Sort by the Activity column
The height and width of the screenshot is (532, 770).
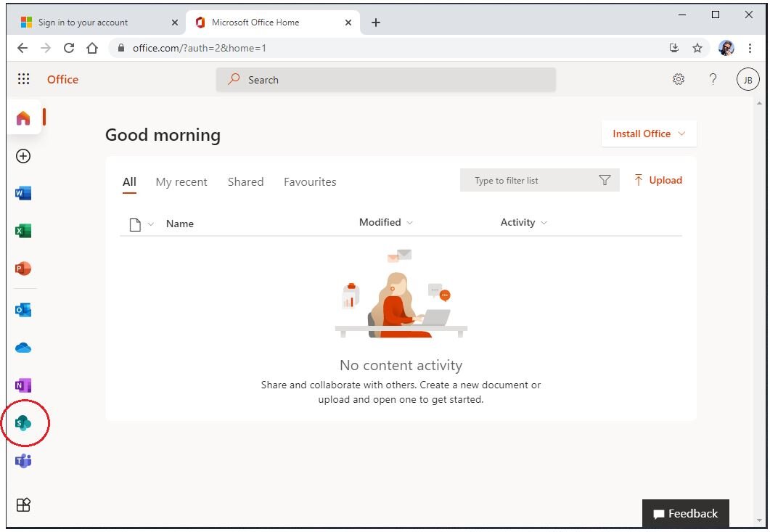tap(523, 222)
